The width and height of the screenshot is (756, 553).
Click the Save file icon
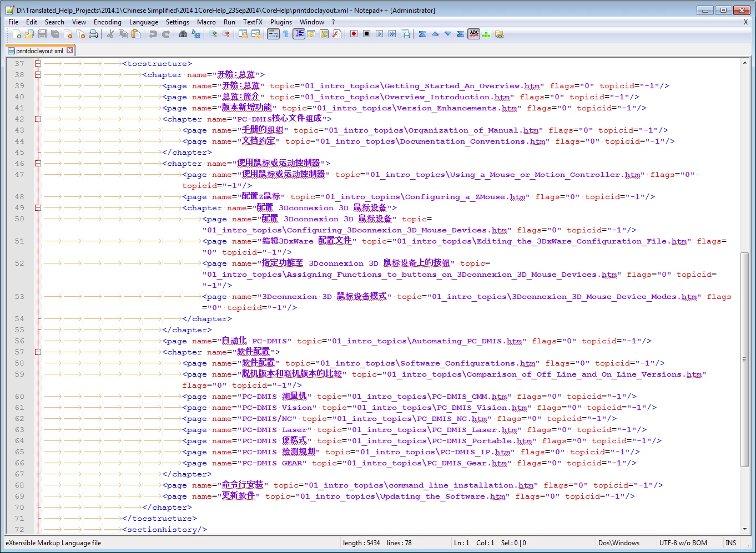pos(42,34)
